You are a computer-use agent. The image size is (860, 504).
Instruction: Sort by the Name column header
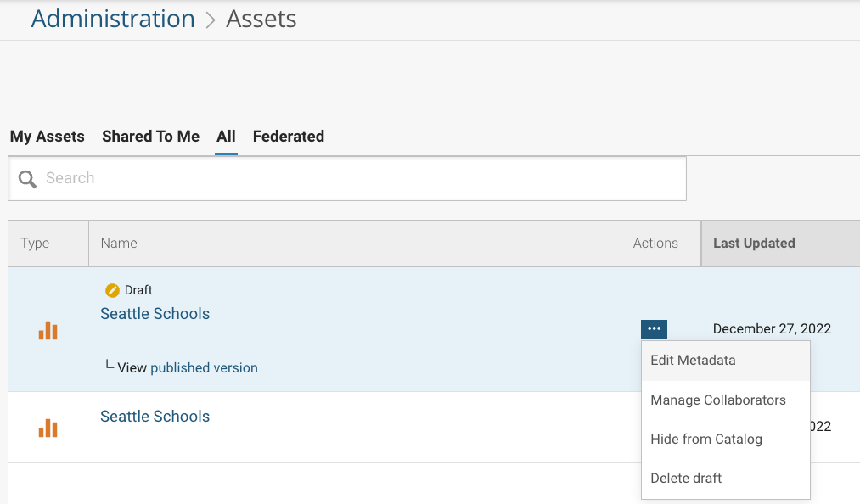355,244
